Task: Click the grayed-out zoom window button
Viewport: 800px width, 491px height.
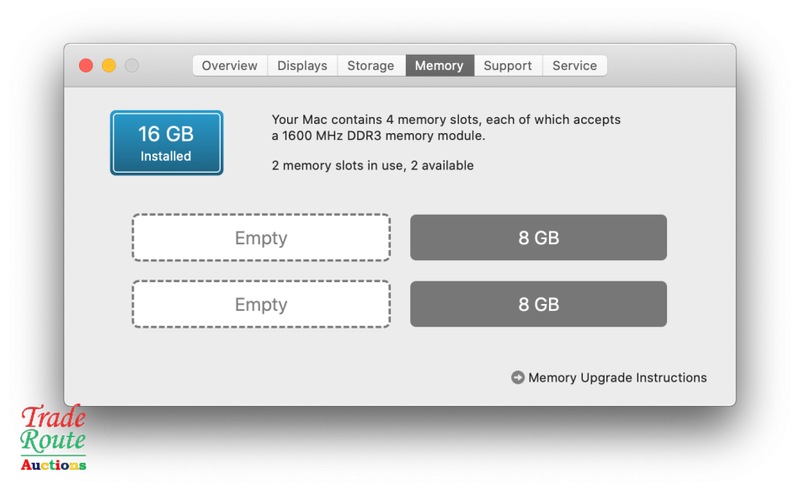Action: 132,65
